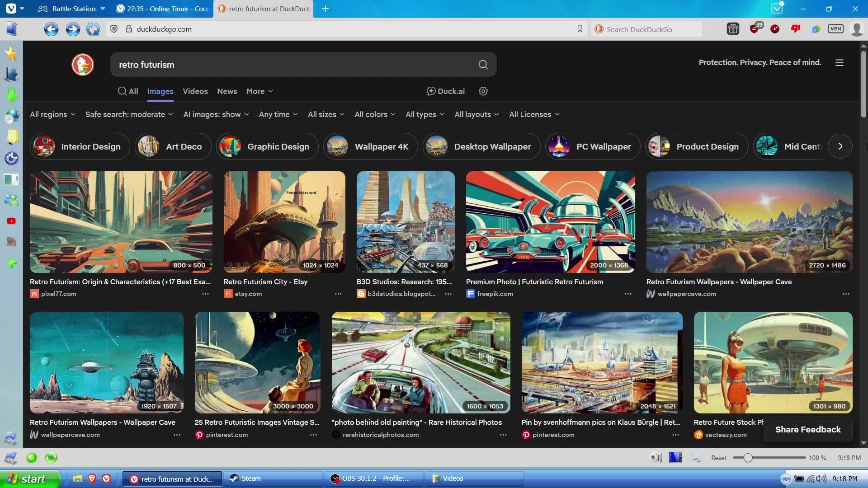This screenshot has width=868, height=488.
Task: Select the Art Deco related search chip
Action: point(173,146)
